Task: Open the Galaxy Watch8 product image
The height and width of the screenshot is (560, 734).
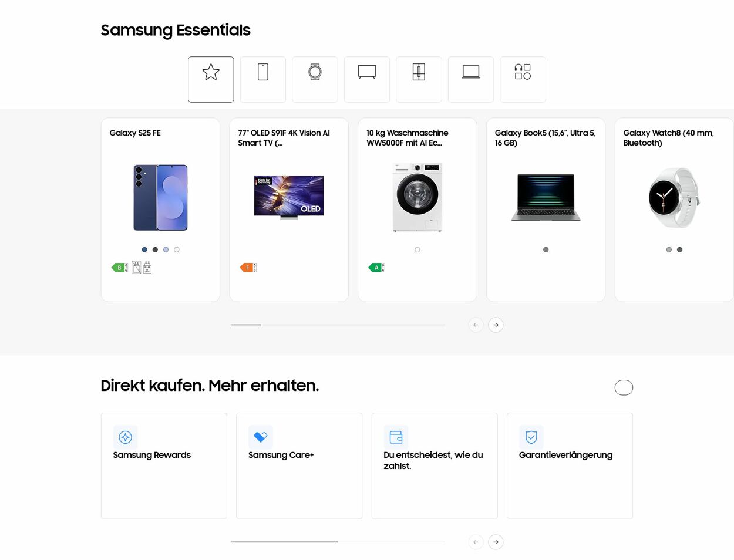Action: (674, 197)
